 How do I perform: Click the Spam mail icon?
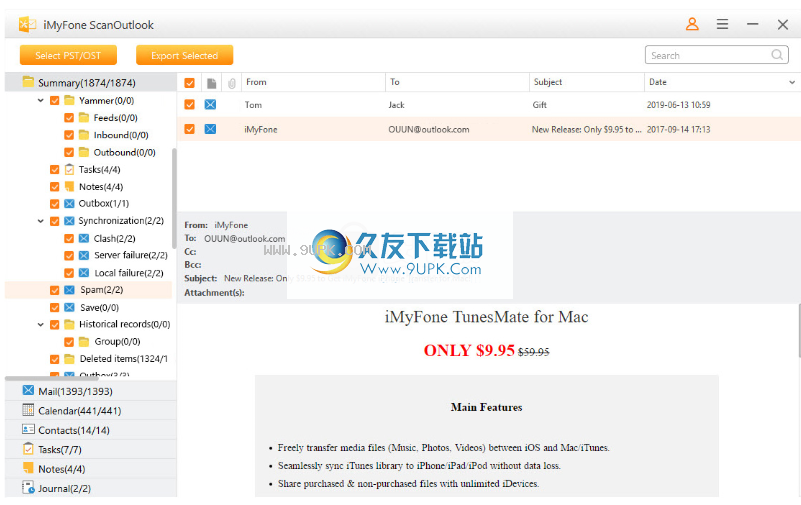click(x=69, y=290)
